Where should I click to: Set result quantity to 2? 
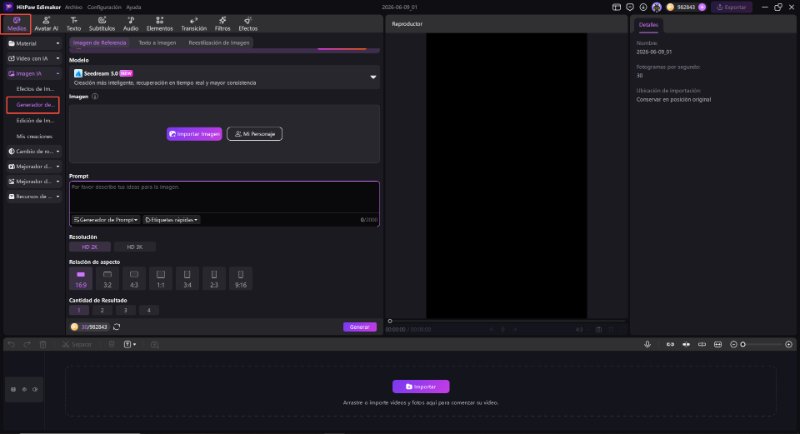102,310
